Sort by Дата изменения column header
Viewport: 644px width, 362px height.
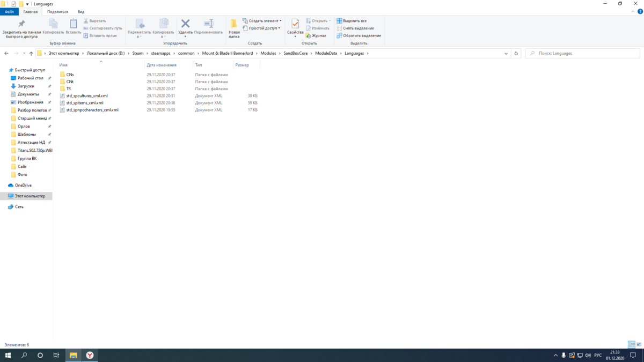click(162, 65)
